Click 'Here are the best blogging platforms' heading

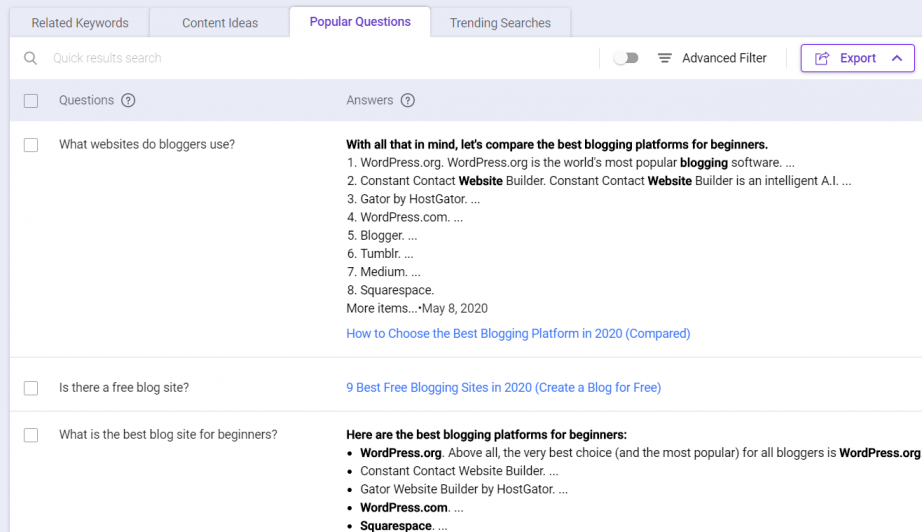point(486,435)
